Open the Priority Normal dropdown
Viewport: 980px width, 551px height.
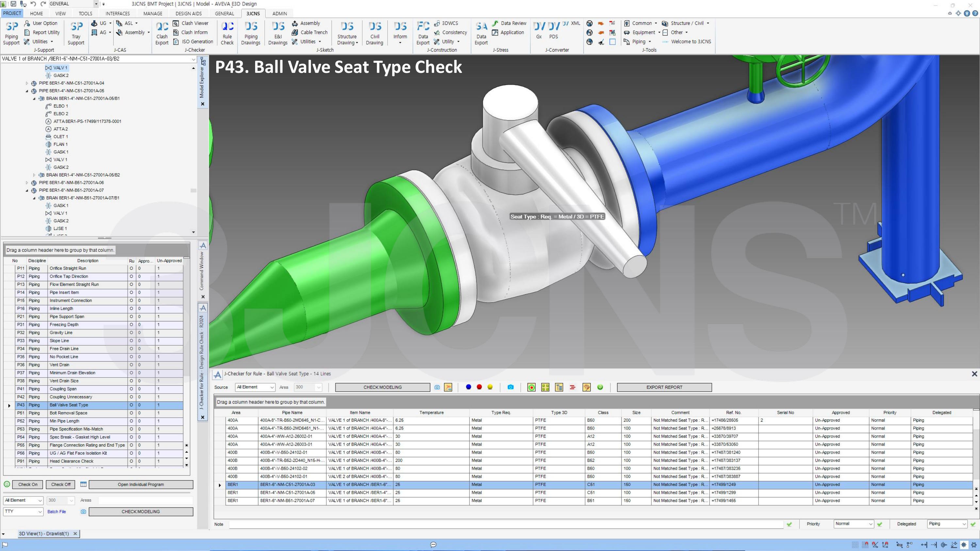[854, 524]
